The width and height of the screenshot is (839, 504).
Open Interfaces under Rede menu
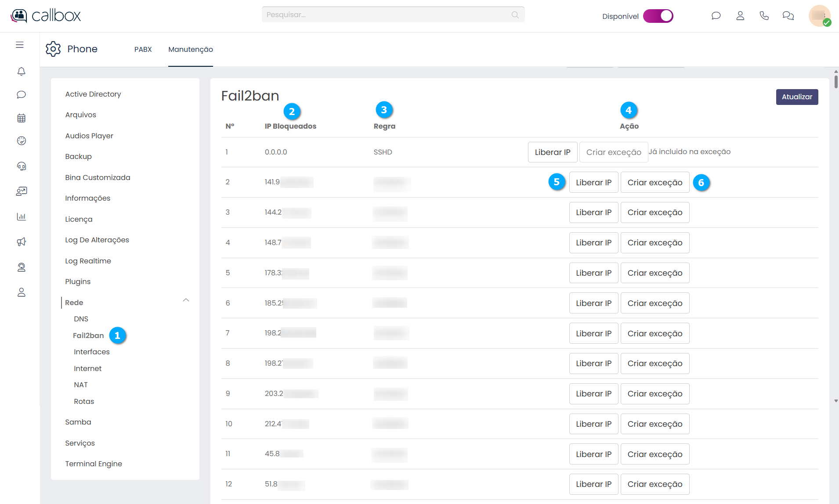[91, 352]
